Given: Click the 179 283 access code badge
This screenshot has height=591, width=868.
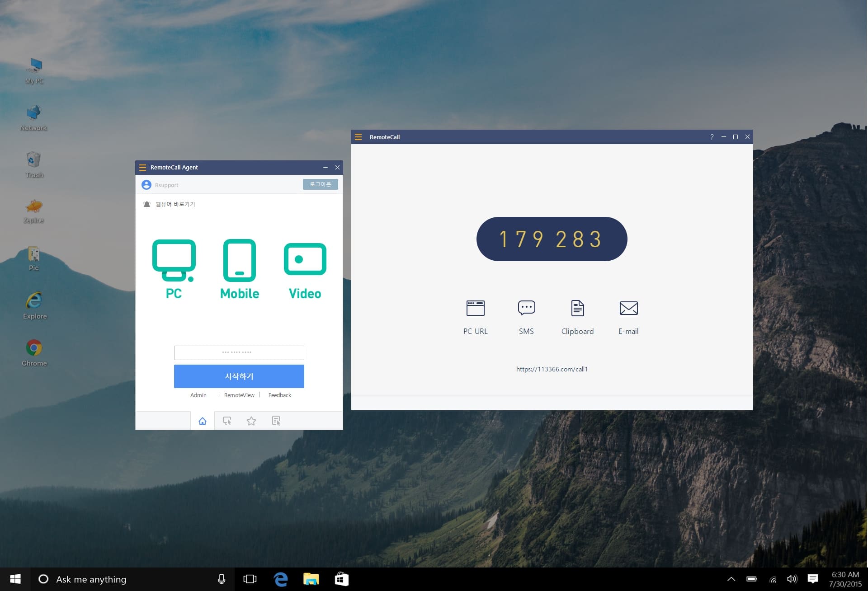Looking at the screenshot, I should click(552, 239).
